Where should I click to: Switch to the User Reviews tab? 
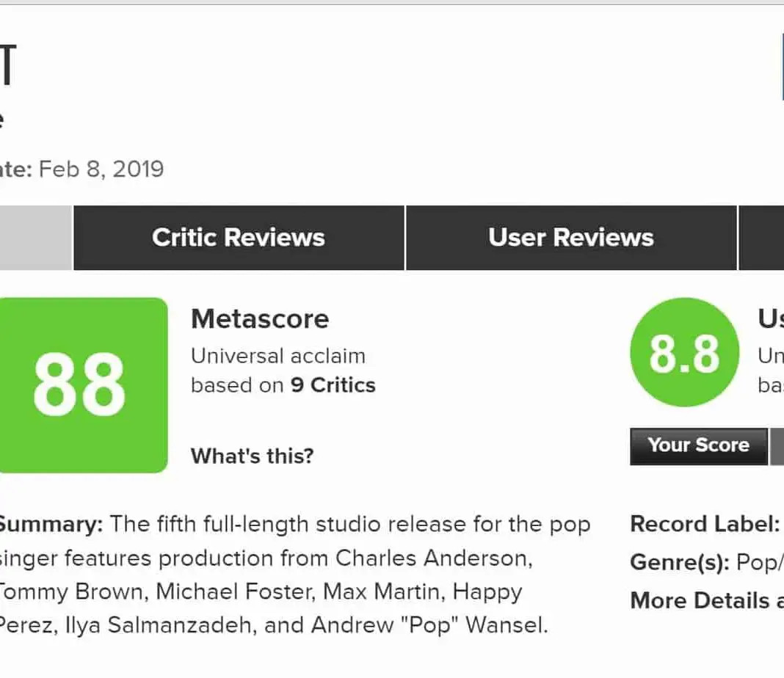click(x=571, y=238)
